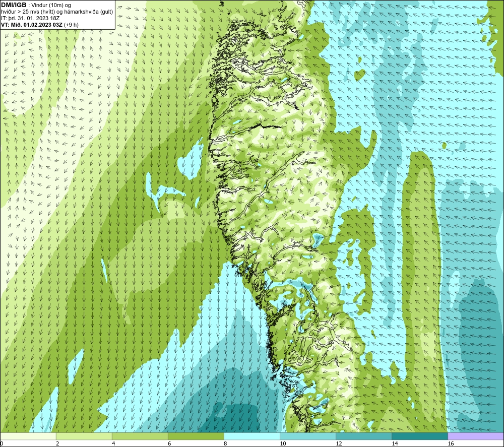
Task: Click the scale label '14'
Action: click(x=395, y=444)
